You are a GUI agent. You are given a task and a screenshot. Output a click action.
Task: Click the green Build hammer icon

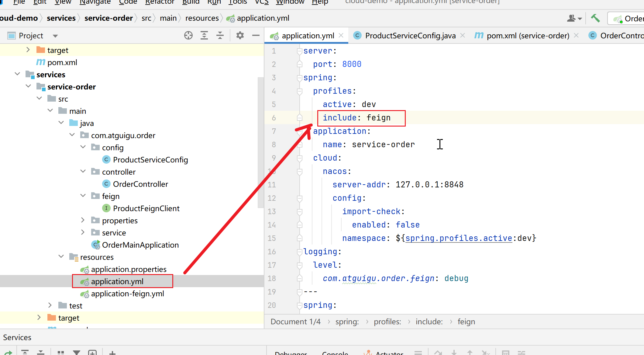coord(595,18)
